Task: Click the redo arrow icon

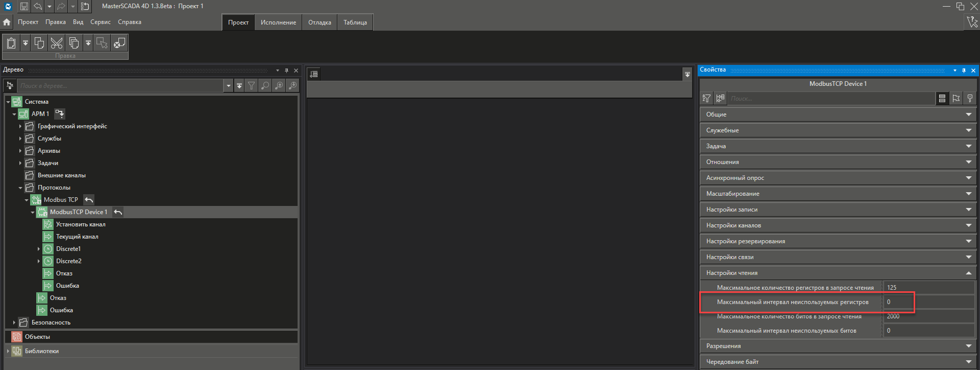Action: pyautogui.click(x=61, y=6)
